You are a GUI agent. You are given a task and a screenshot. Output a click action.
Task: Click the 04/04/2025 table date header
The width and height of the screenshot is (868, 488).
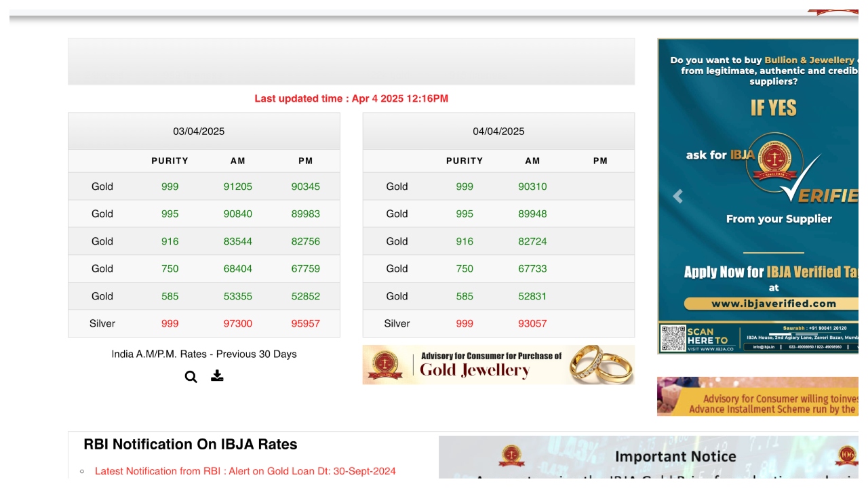[x=498, y=131]
